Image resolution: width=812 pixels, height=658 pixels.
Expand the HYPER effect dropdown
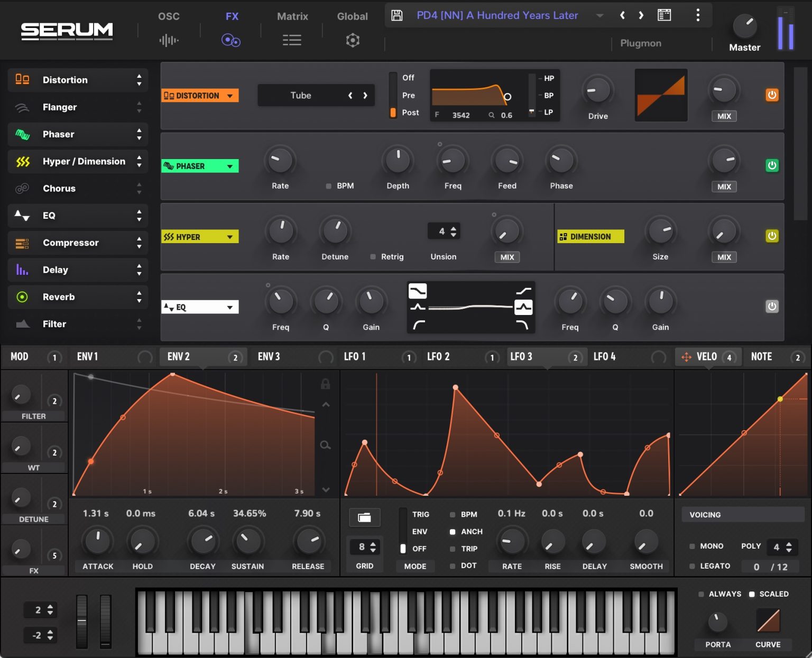(x=230, y=237)
